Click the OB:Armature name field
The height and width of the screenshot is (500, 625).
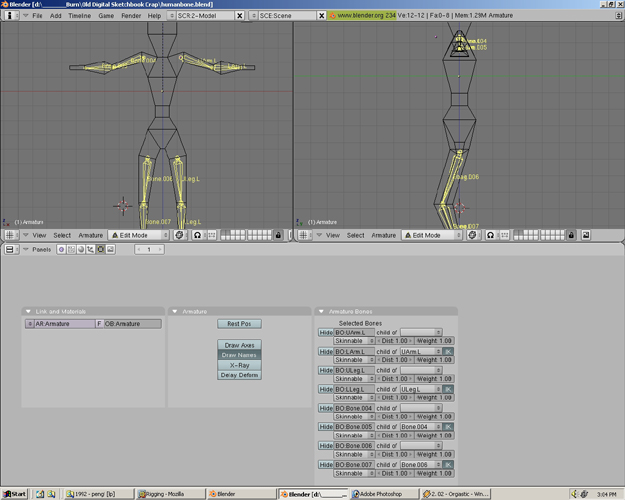pos(133,324)
